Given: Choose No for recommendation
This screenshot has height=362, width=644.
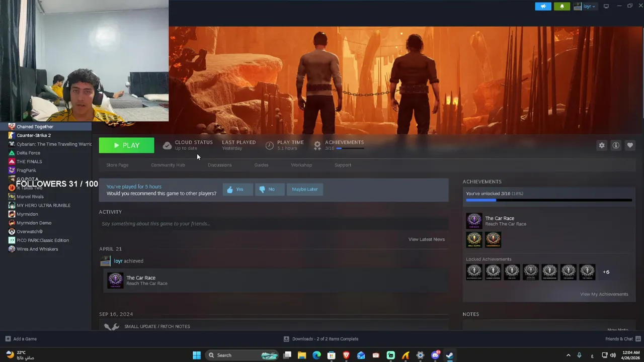Looking at the screenshot, I should [x=270, y=190].
